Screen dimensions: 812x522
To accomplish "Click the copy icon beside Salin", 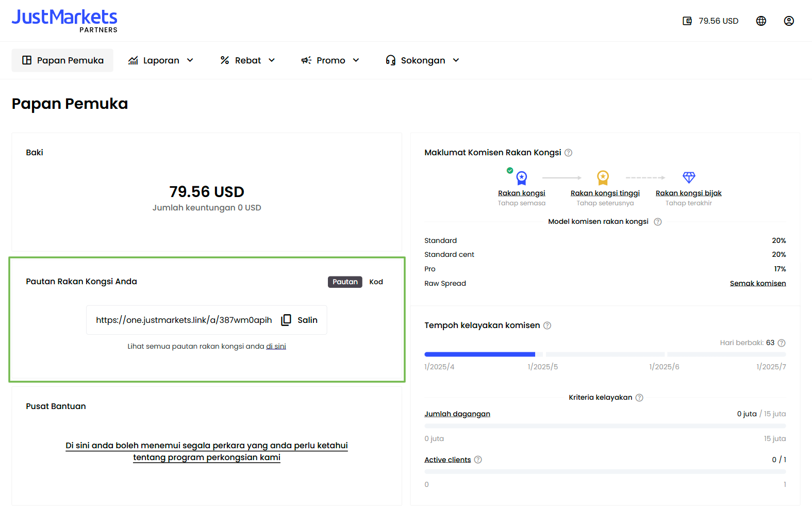I will click(x=286, y=320).
